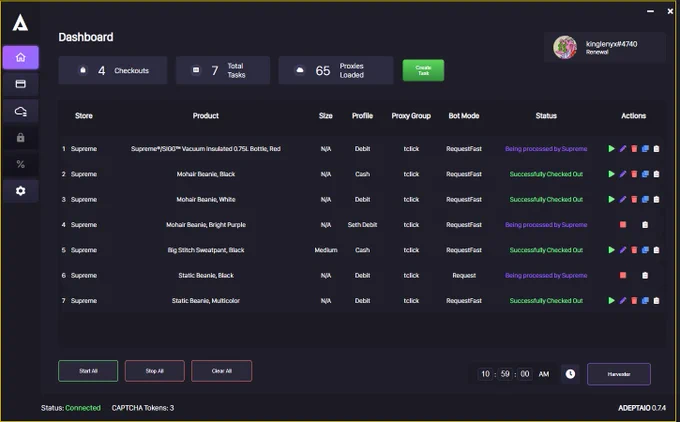This screenshot has width=680, height=422.
Task: Click the 'ADEPTAIO 0.7.4' version text
Action: pos(642,408)
